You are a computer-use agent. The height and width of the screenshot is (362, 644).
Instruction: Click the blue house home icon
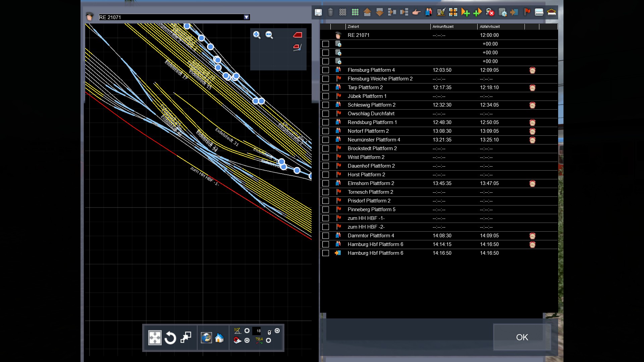[219, 338]
